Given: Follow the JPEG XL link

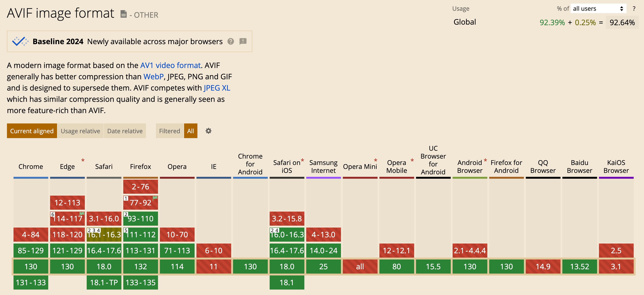Looking at the screenshot, I should click(217, 88).
